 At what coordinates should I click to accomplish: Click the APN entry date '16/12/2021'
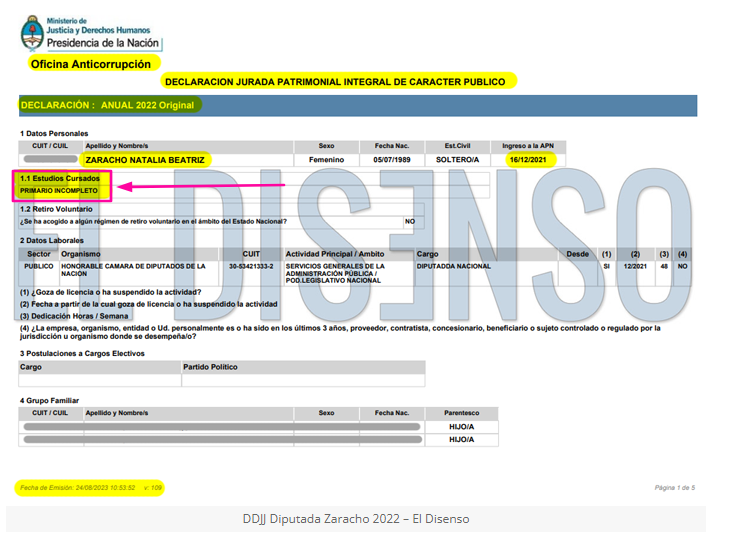[x=528, y=160]
